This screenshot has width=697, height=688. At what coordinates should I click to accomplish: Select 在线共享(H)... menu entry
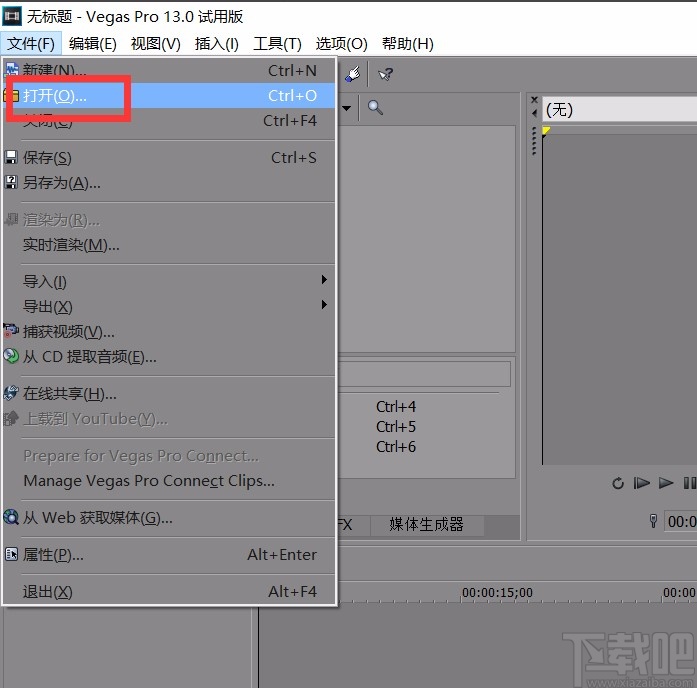(169, 393)
